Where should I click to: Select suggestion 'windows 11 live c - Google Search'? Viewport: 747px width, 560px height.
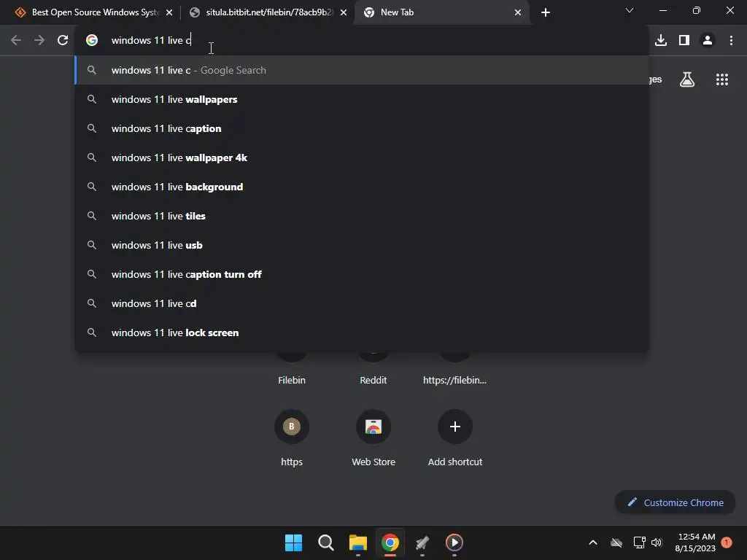362,70
